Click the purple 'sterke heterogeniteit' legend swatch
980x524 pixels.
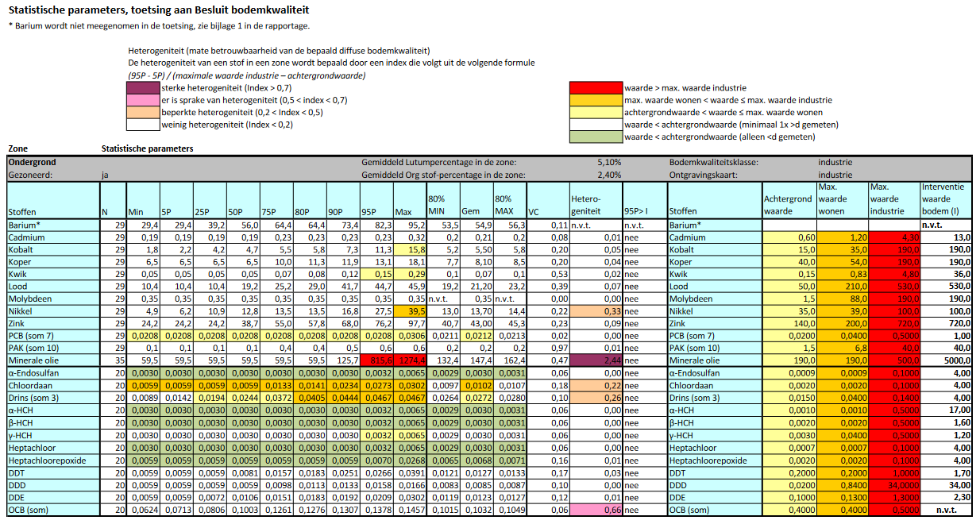click(143, 88)
